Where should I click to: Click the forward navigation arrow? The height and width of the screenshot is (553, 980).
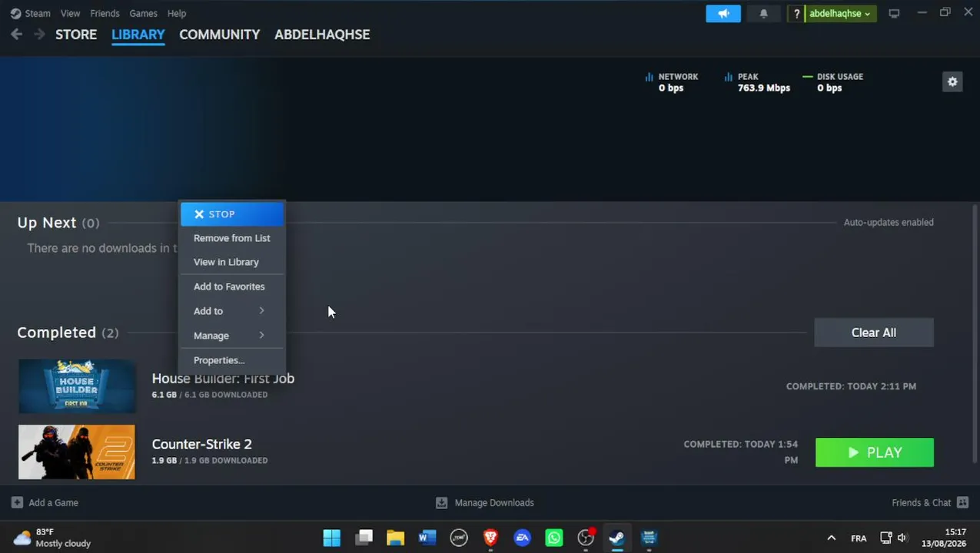38,35
